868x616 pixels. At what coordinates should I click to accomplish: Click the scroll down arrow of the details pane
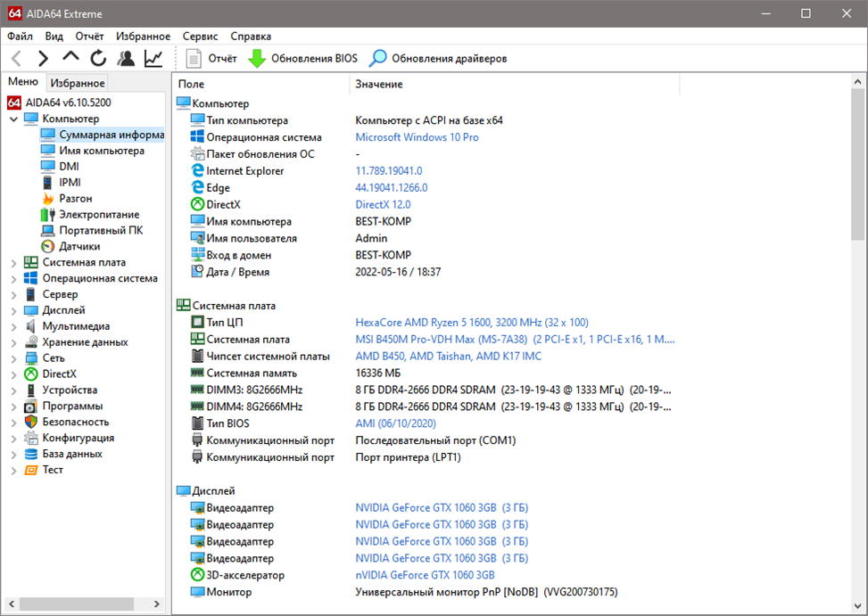pyautogui.click(x=857, y=606)
